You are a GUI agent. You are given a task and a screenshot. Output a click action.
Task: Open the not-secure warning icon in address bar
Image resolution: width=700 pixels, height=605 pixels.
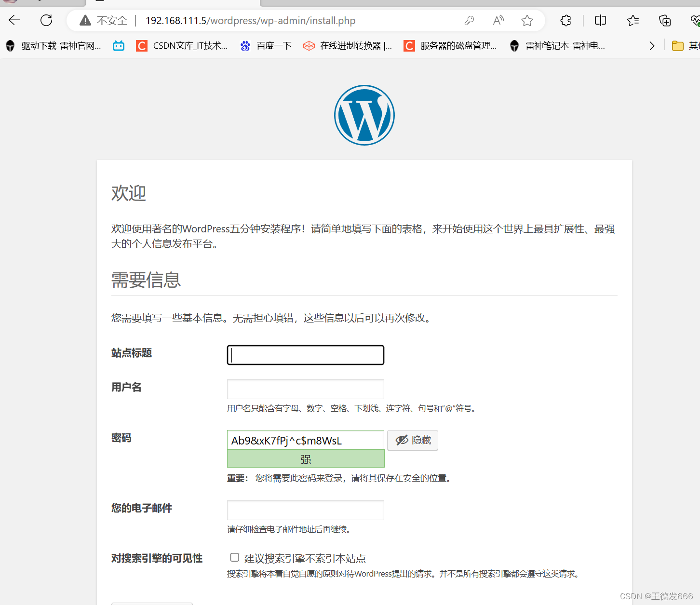click(x=85, y=20)
